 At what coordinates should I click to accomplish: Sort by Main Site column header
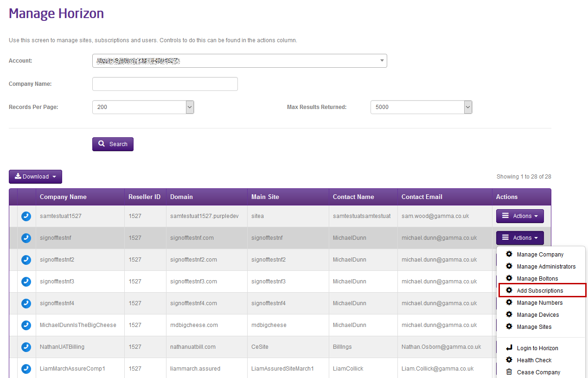pyautogui.click(x=265, y=197)
